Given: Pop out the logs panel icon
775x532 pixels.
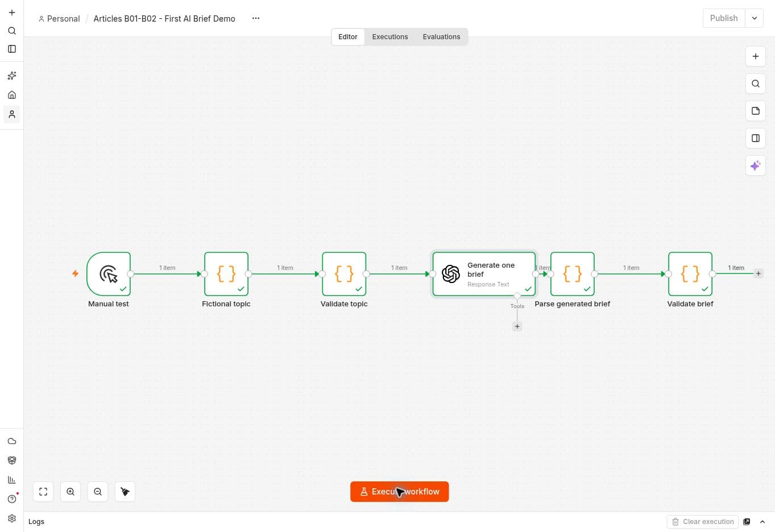Looking at the screenshot, I should tap(747, 522).
